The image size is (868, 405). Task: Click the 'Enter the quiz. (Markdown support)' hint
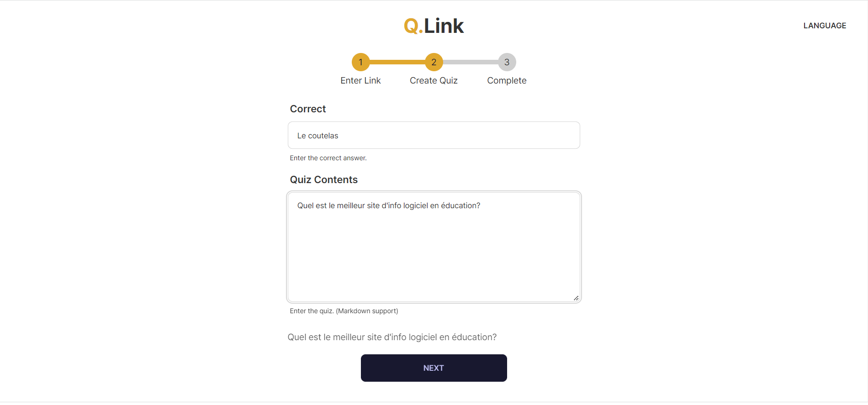(x=344, y=311)
